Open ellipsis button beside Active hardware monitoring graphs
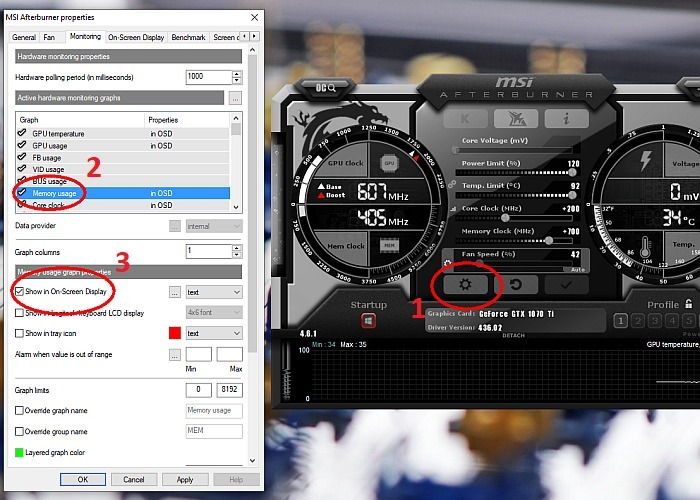700x500 pixels. [x=235, y=98]
